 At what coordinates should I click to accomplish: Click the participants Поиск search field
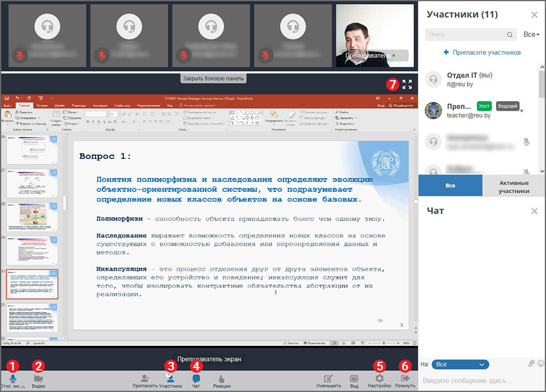tap(466, 35)
